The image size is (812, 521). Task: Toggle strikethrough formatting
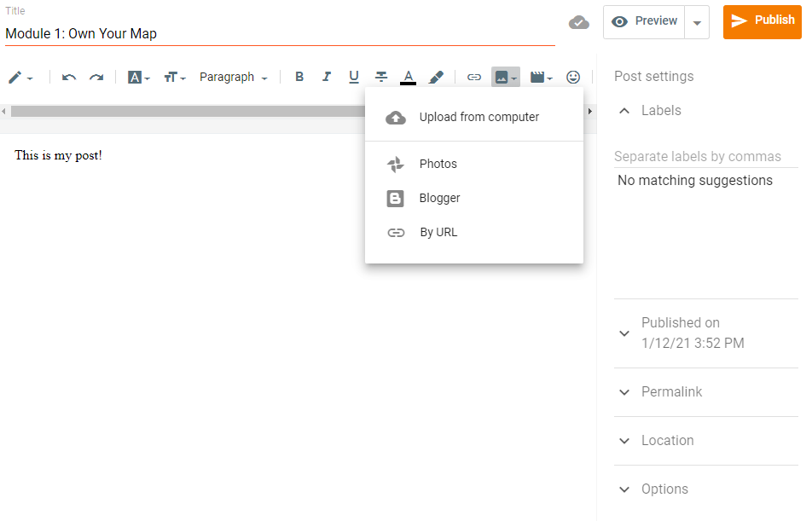pyautogui.click(x=381, y=78)
